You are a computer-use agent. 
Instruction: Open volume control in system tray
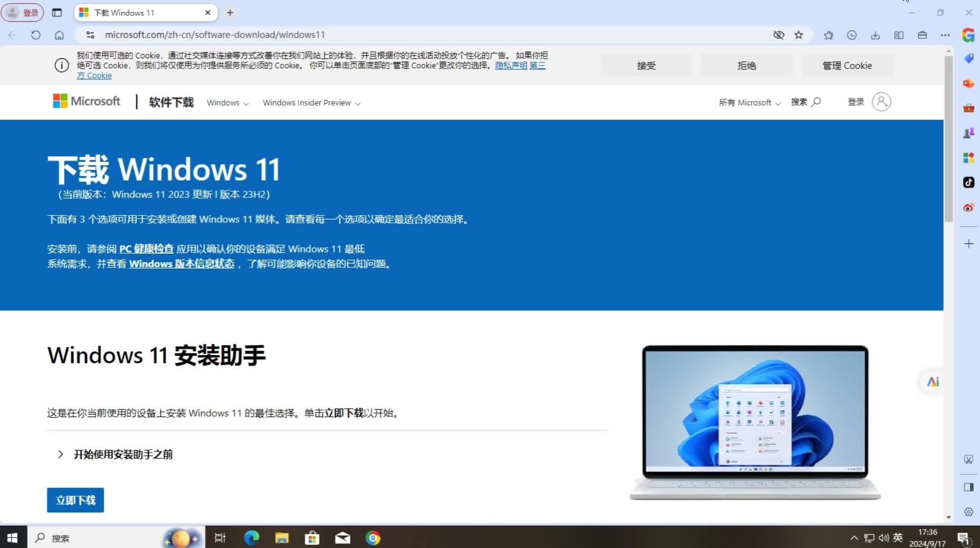pos(884,538)
